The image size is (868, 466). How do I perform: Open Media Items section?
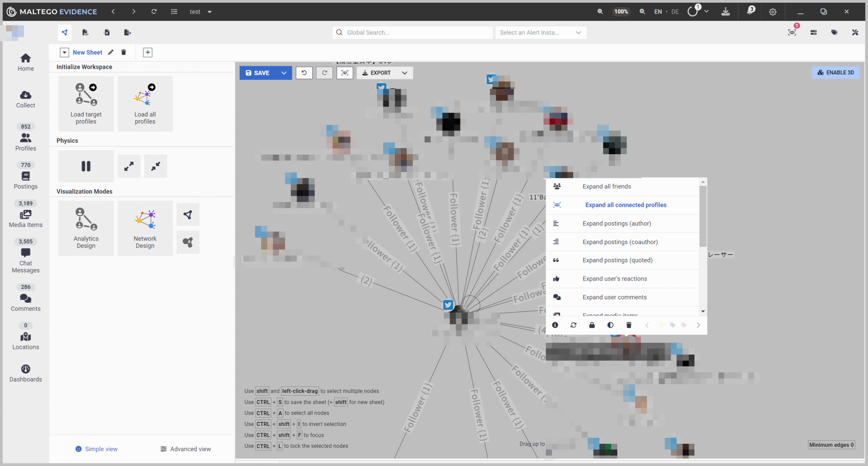coord(25,214)
